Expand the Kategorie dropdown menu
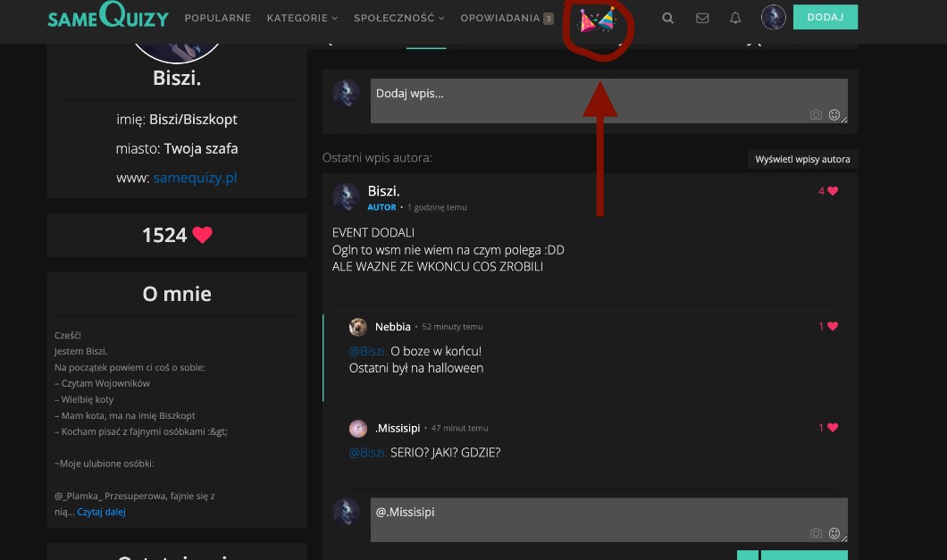 [x=302, y=18]
